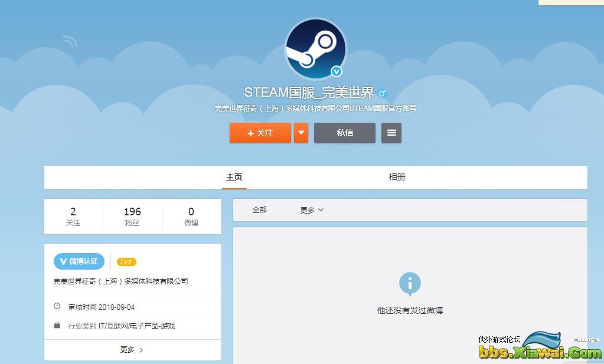Click the Steam logo profile avatar
604x364 pixels.
[x=315, y=48]
